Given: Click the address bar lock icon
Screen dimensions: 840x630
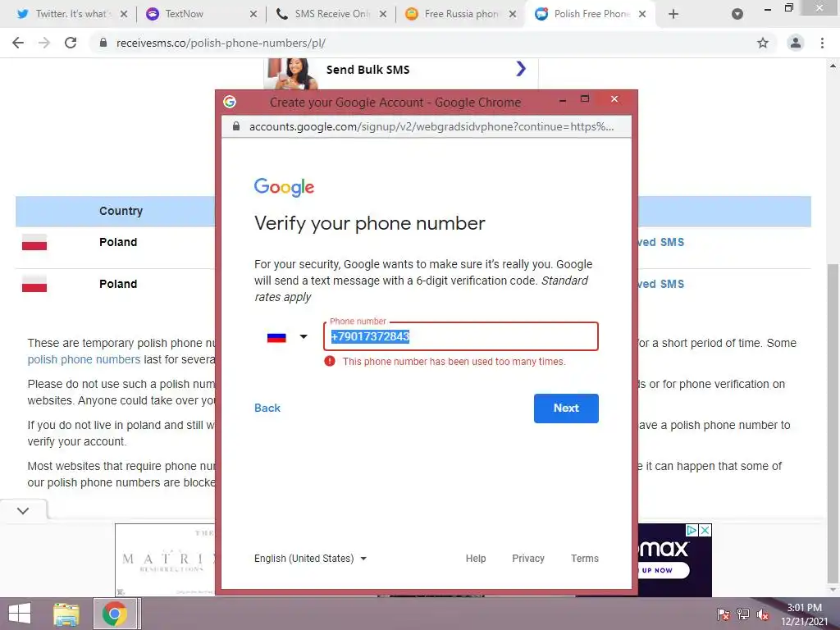Looking at the screenshot, I should click(x=103, y=43).
